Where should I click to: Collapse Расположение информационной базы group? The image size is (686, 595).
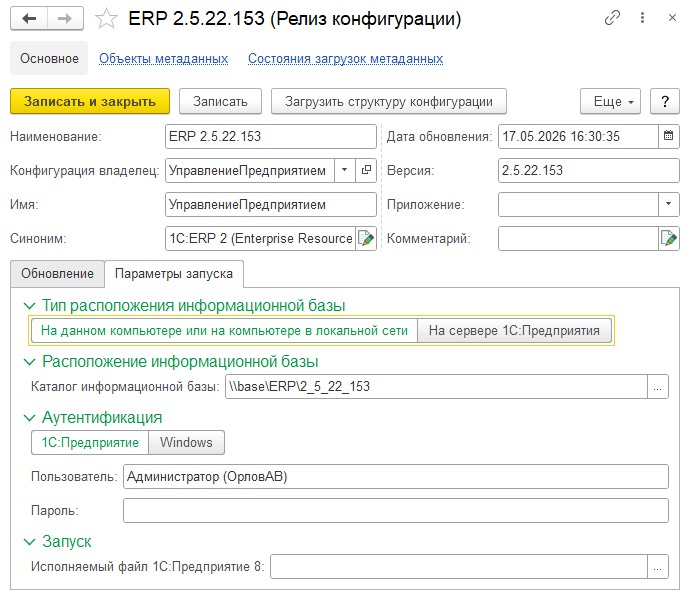pos(29,362)
